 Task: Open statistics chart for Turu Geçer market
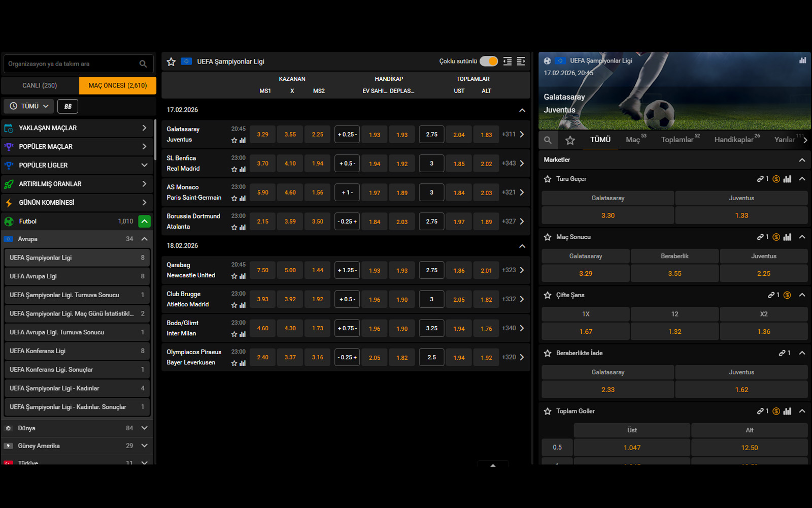coord(787,179)
